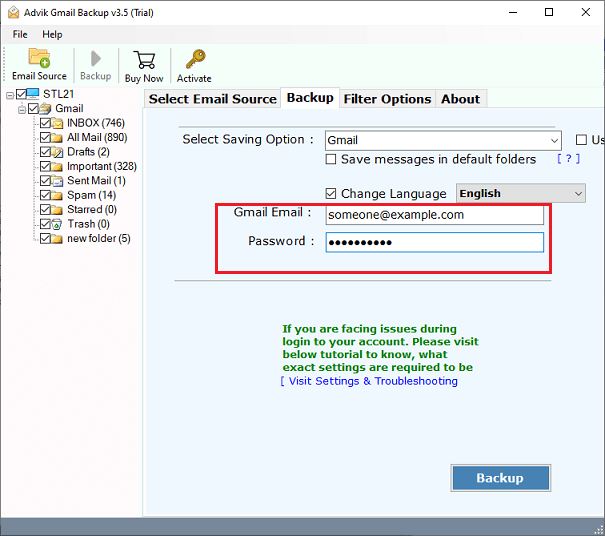Switch to Filter Options tab
This screenshot has width=605, height=536.
pos(387,99)
